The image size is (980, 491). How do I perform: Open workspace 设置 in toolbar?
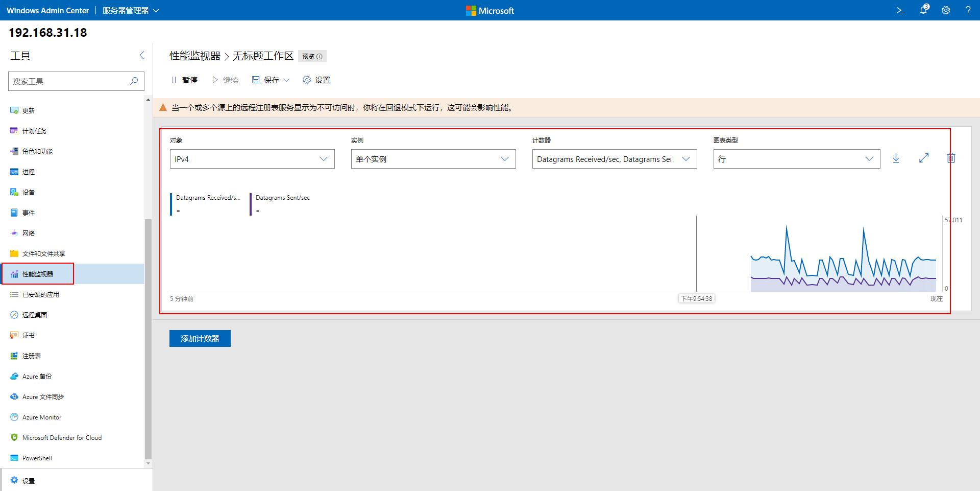316,80
